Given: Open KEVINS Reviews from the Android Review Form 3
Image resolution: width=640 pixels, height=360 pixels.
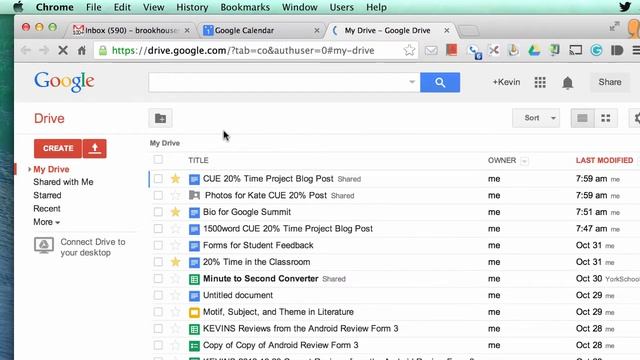Looking at the screenshot, I should click(300, 329).
